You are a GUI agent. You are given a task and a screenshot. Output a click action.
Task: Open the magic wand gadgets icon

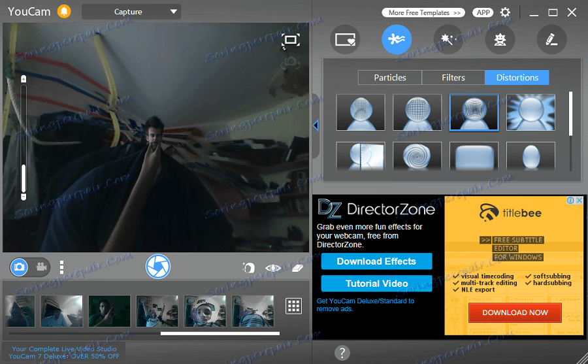(448, 39)
